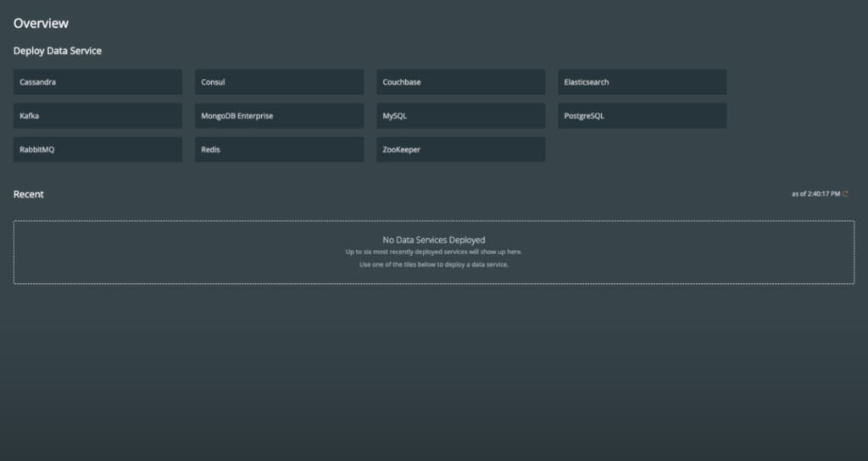The width and height of the screenshot is (868, 461).
Task: Open the ZooKeeper tile
Action: click(460, 150)
